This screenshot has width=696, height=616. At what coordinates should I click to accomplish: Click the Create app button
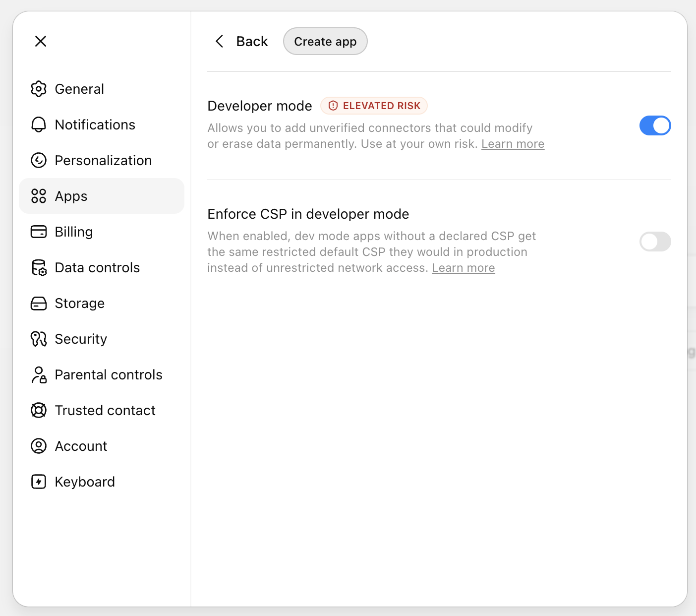pyautogui.click(x=325, y=41)
